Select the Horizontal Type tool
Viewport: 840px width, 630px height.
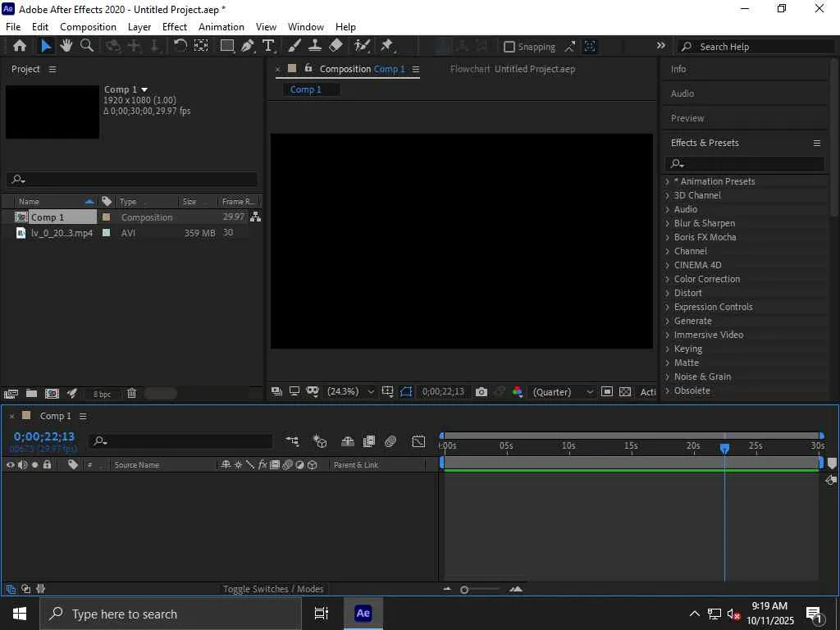(268, 46)
